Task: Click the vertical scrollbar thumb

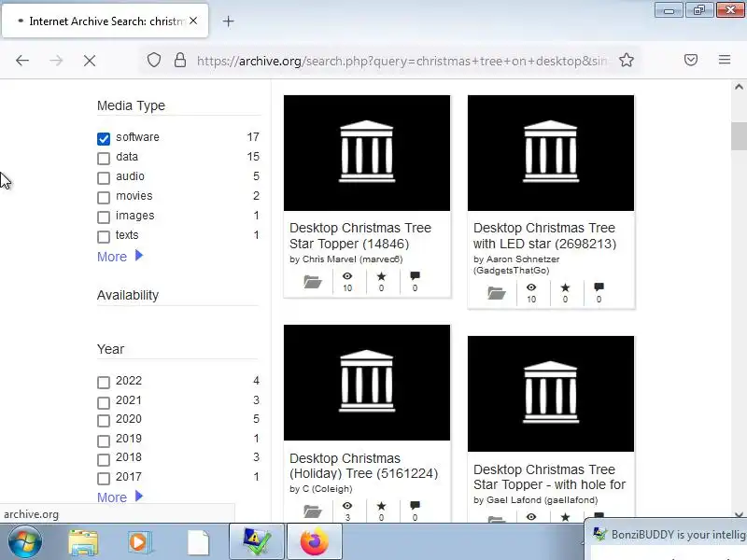Action: (739, 136)
